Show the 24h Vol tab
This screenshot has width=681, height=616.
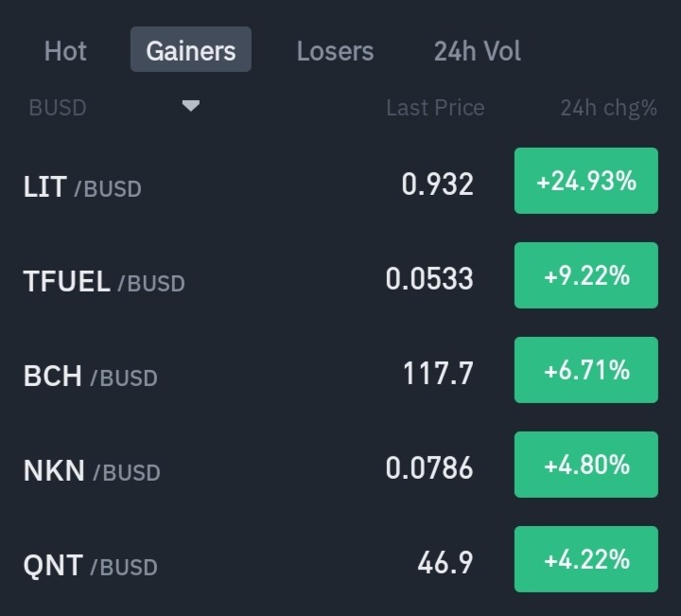click(478, 51)
